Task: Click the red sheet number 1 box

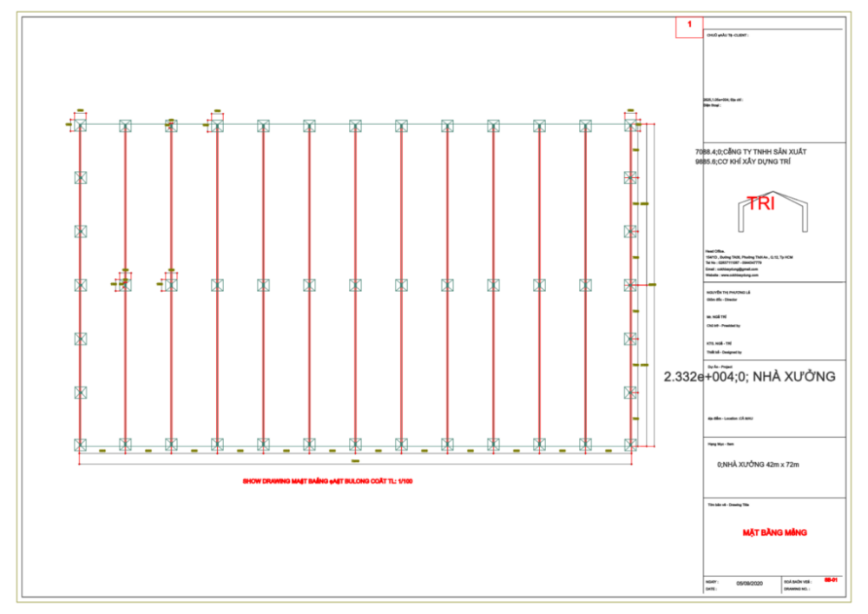Action: pos(689,27)
